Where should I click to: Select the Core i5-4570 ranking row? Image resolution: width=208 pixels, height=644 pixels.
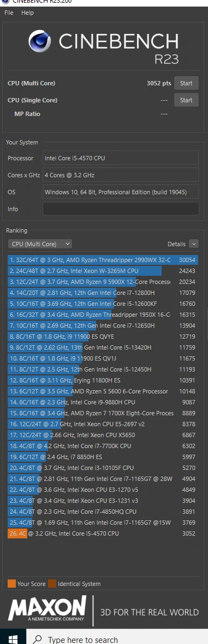pyautogui.click(x=103, y=533)
